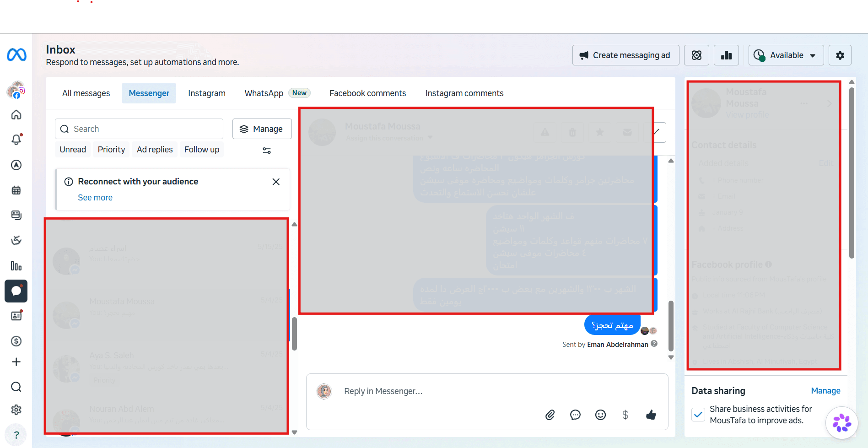Toggle the Priority filter chip
This screenshot has height=448, width=868.
pyautogui.click(x=111, y=150)
